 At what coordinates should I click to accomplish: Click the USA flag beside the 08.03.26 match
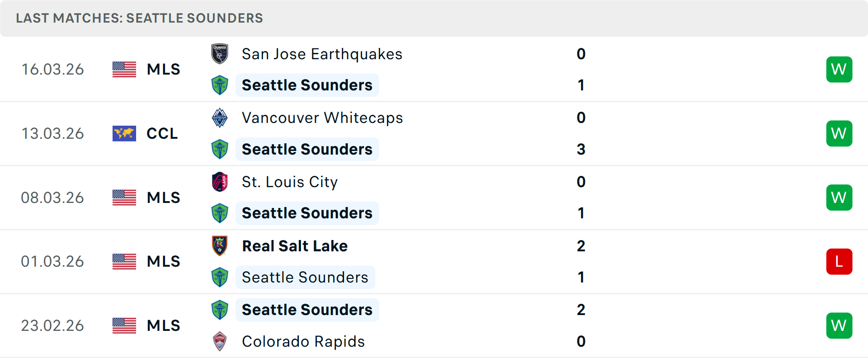click(124, 197)
